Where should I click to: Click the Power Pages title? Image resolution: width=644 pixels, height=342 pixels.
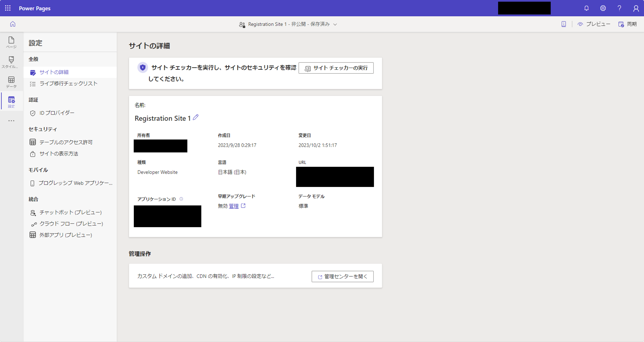click(35, 8)
